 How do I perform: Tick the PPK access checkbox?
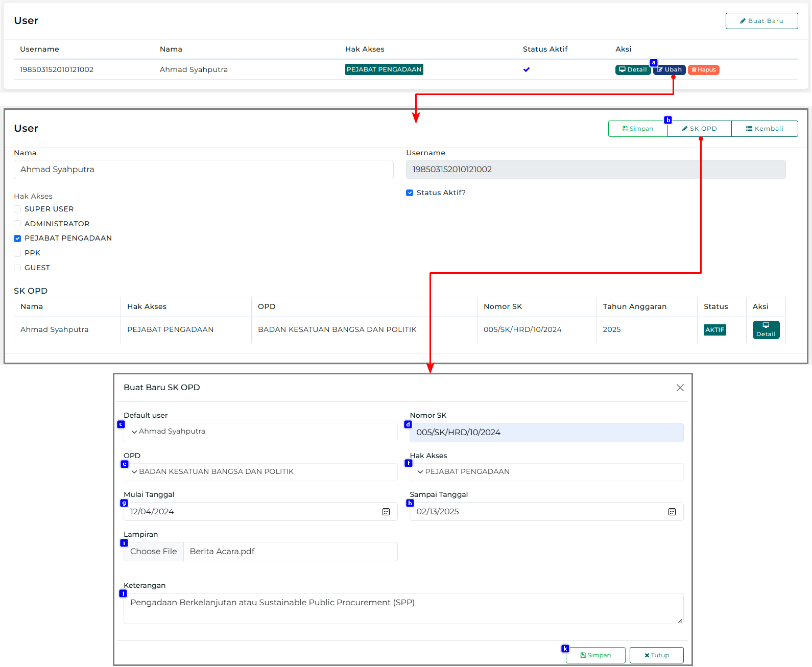click(18, 253)
